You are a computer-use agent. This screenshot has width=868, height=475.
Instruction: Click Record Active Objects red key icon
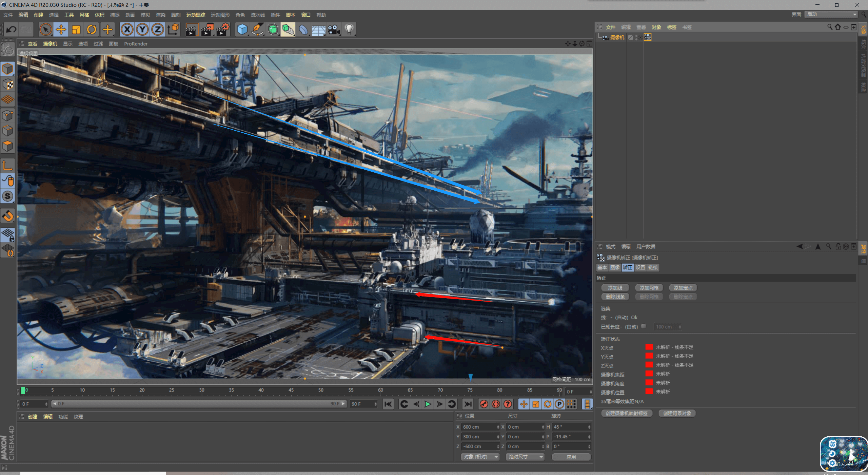point(484,404)
